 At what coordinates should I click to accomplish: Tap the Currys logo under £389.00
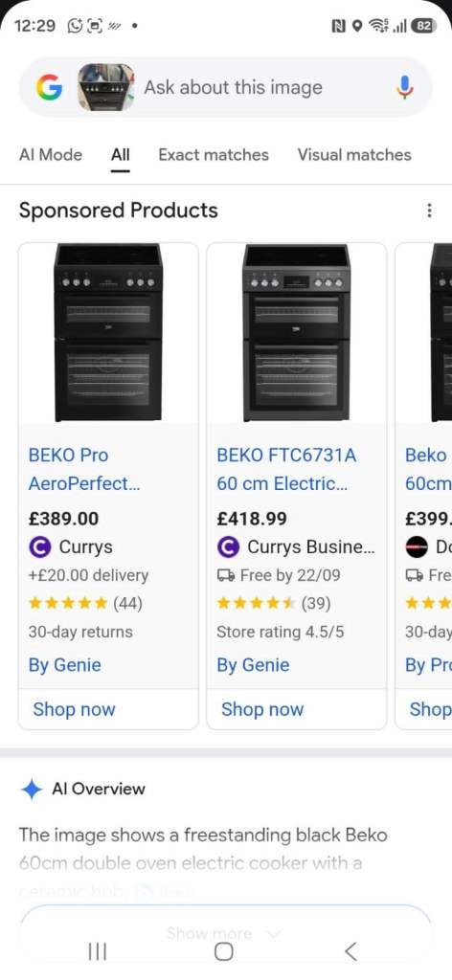tap(38, 547)
